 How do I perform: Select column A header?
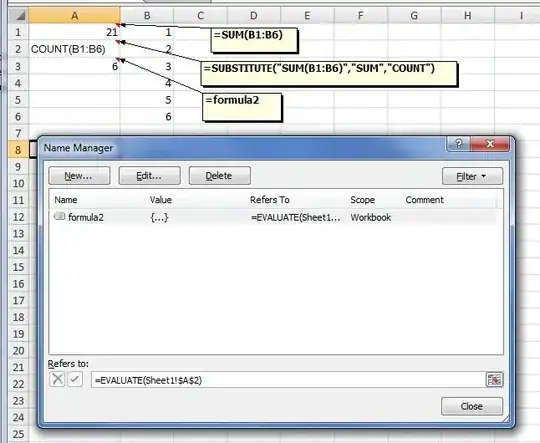pos(74,16)
